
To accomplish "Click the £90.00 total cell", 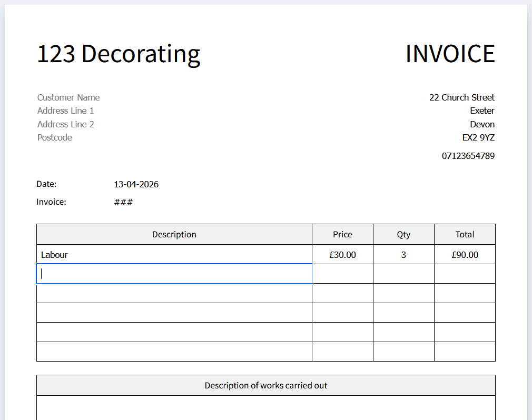I will [x=465, y=255].
